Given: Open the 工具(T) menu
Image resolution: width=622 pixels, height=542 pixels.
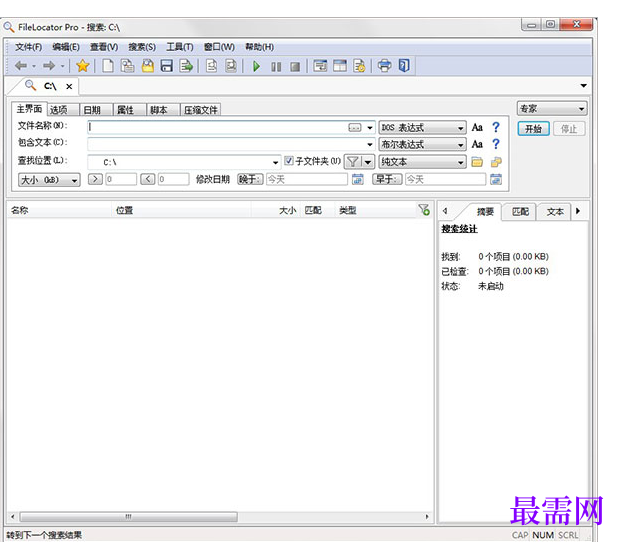Looking at the screenshot, I should 180,47.
